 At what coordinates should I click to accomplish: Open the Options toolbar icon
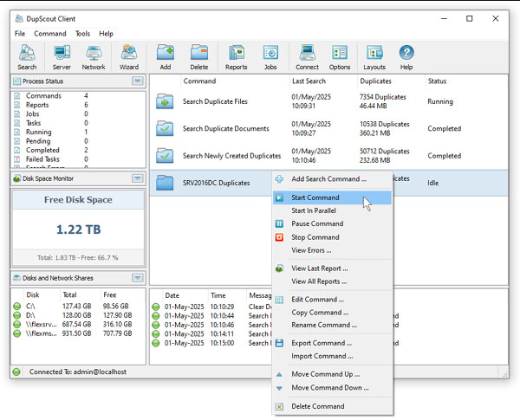340,57
